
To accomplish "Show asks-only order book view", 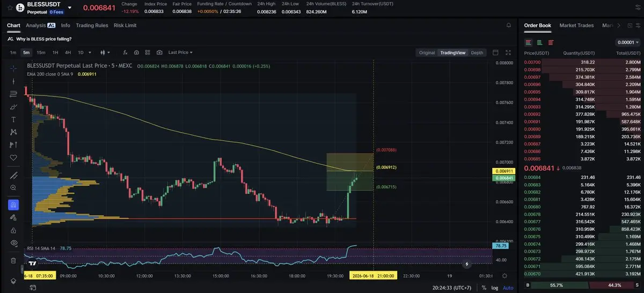I will click(551, 42).
